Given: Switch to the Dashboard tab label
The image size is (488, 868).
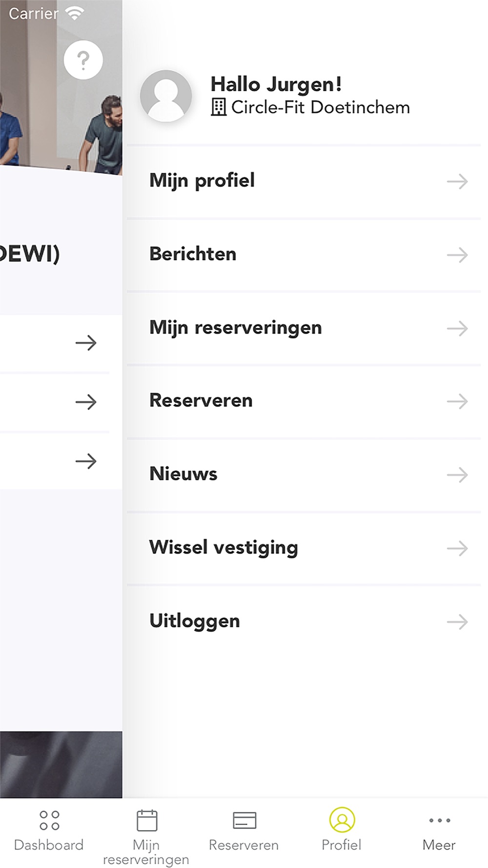Looking at the screenshot, I should pyautogui.click(x=49, y=845).
